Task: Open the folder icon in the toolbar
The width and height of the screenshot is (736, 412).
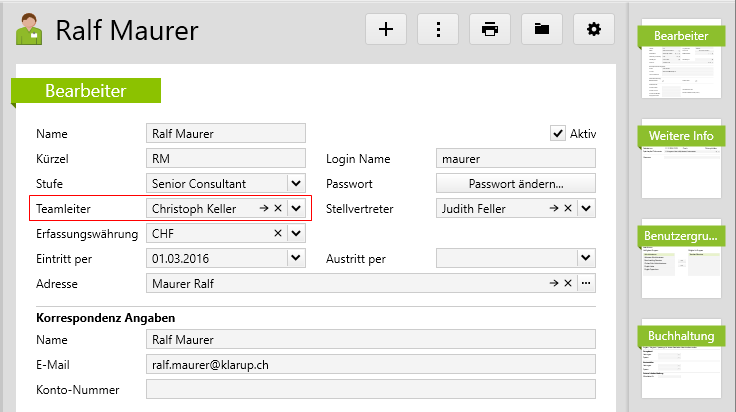Action: 542,29
